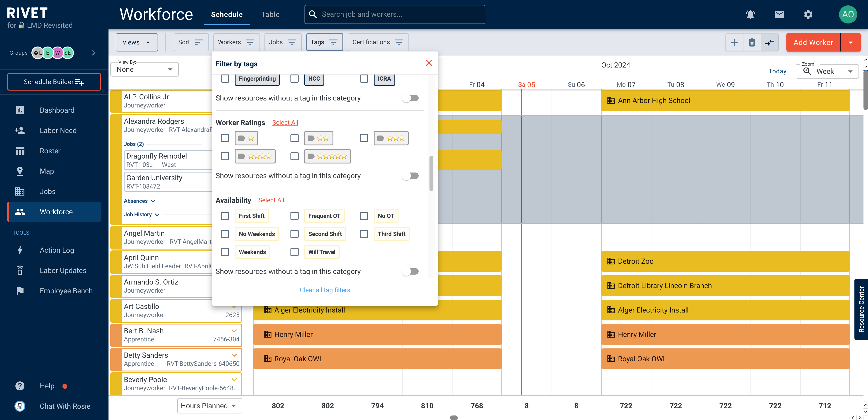The image size is (868, 420).
Task: Open settings gear icon
Action: pyautogui.click(x=808, y=14)
